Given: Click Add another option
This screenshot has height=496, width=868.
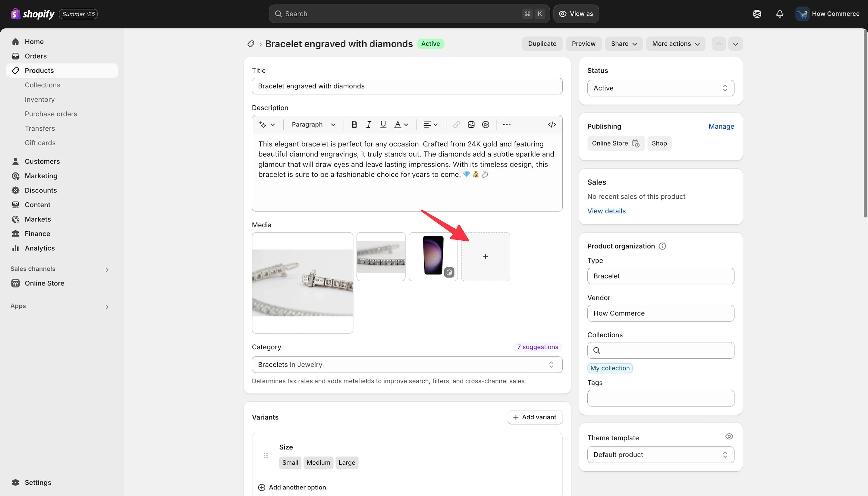Looking at the screenshot, I should 292,487.
